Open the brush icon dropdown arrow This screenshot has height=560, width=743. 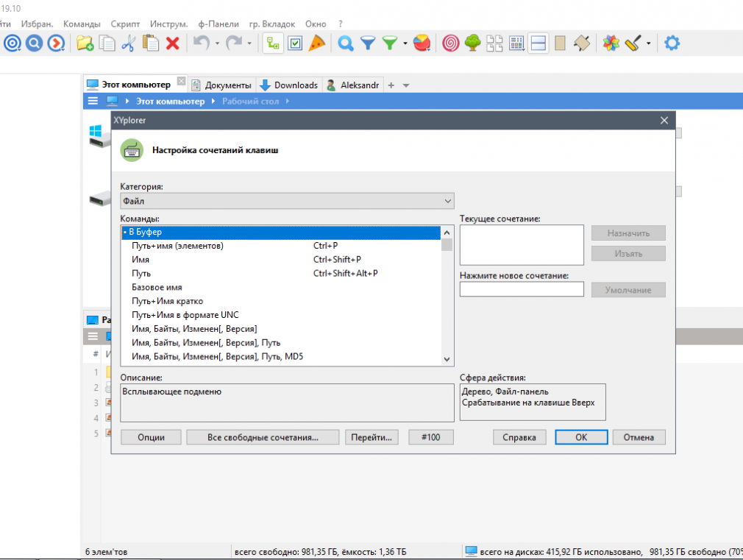(x=649, y=43)
